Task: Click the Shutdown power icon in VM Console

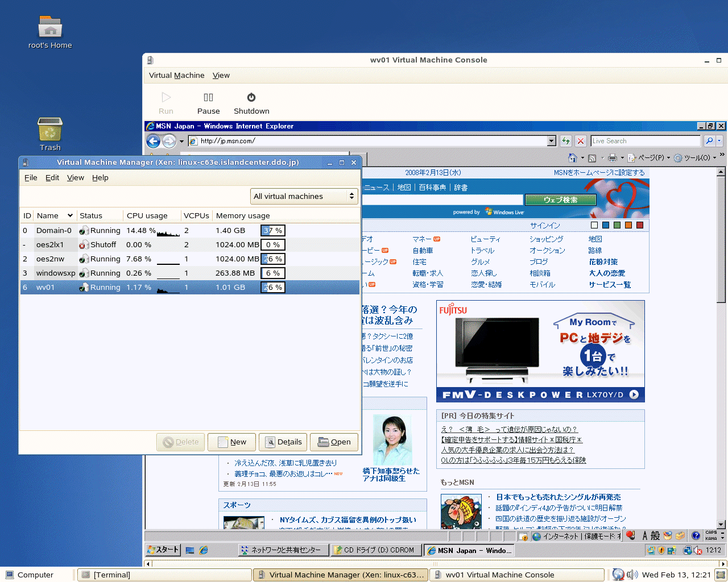Action: coord(251,97)
